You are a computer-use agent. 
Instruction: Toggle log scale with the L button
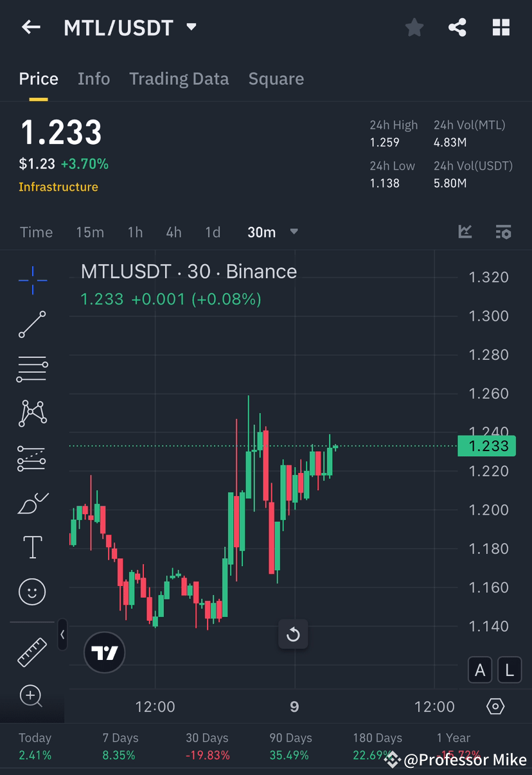click(510, 670)
